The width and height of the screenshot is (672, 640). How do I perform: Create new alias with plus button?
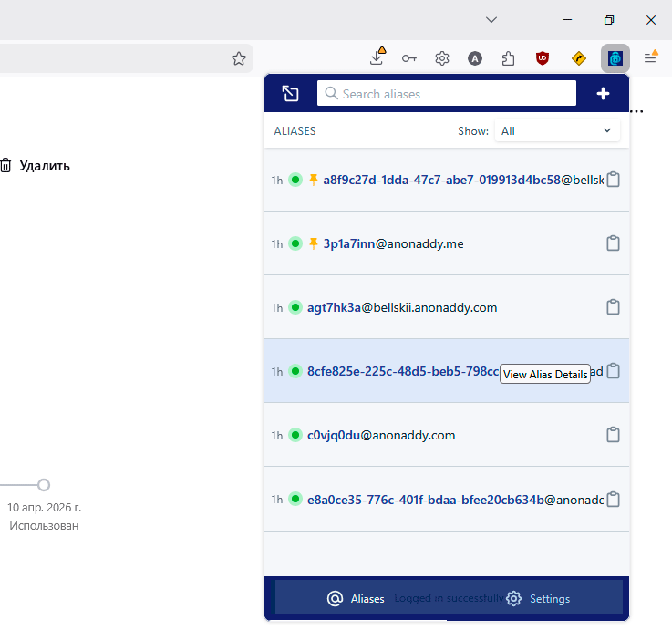pyautogui.click(x=603, y=93)
